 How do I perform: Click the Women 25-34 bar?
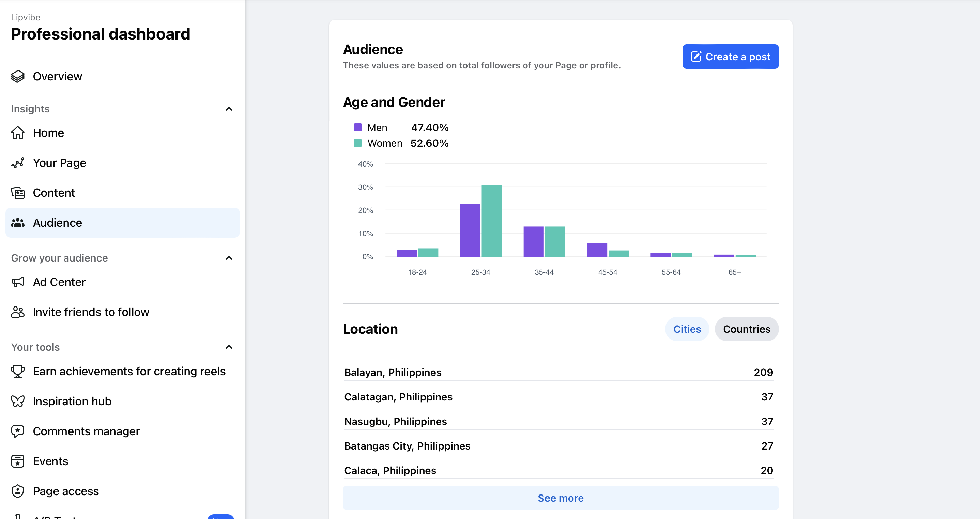point(491,221)
